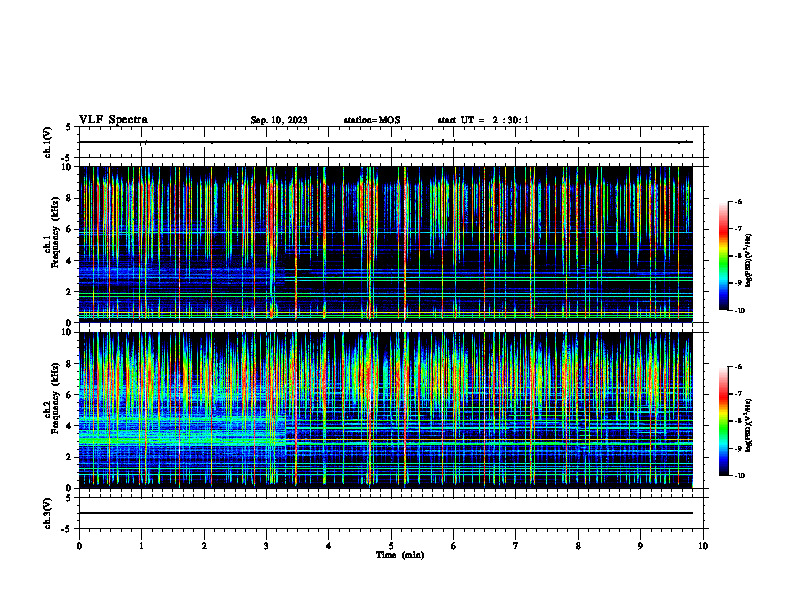
Task: Click time axis tick label "1"
Action: [141, 546]
